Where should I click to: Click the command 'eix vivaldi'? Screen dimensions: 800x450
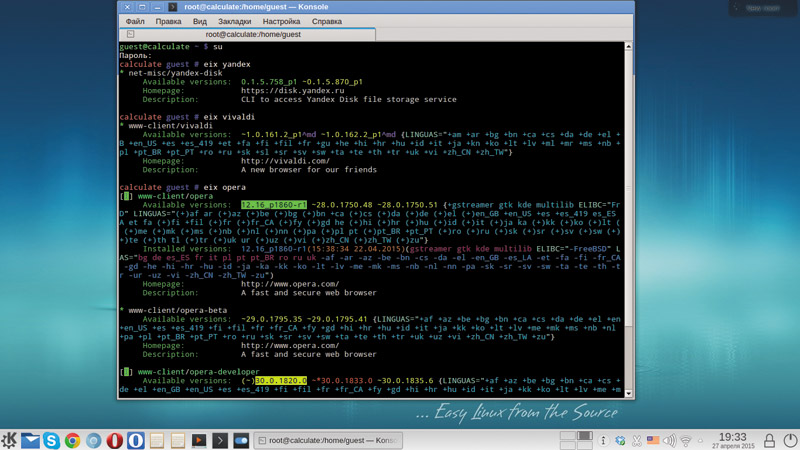(x=229, y=117)
